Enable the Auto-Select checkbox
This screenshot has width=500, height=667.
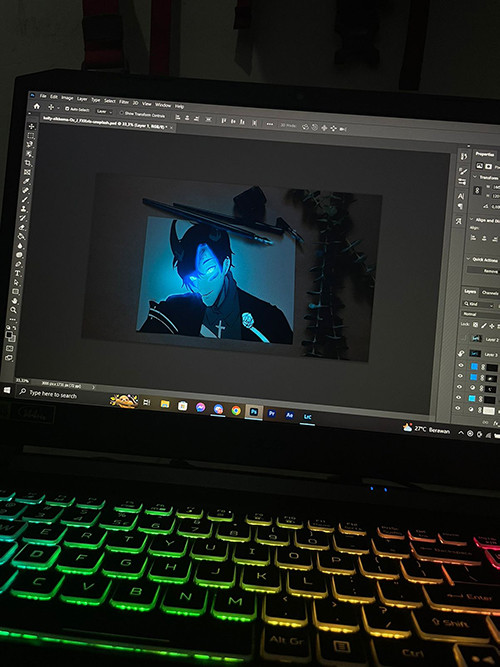pos(67,109)
